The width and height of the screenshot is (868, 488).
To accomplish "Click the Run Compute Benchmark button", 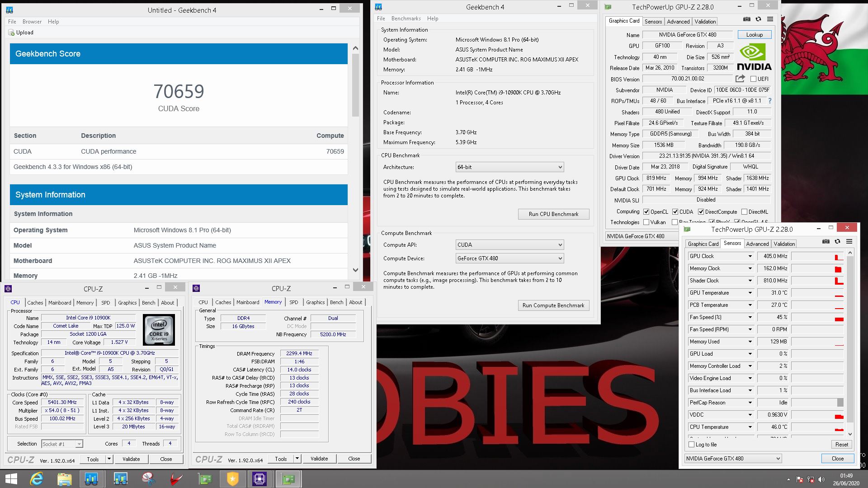I will pos(553,305).
